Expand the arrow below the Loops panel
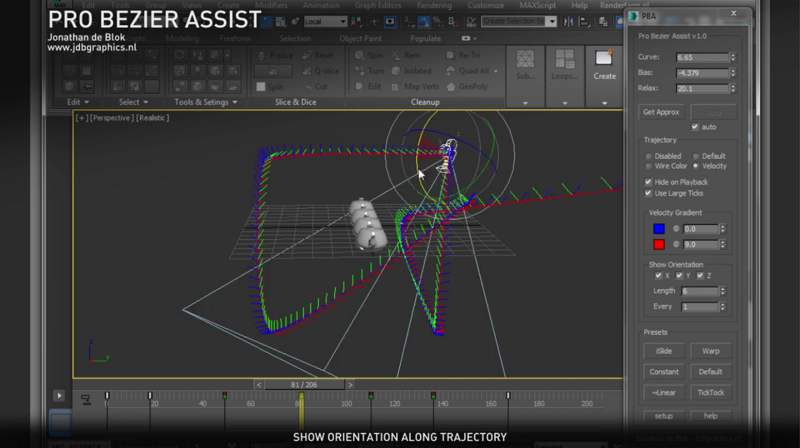800x448 pixels. click(565, 103)
